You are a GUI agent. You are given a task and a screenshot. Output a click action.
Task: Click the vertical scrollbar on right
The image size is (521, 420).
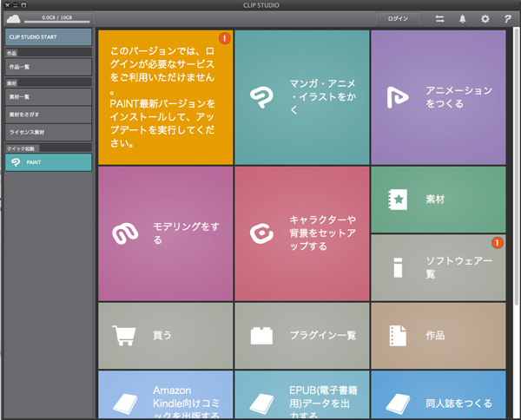click(x=516, y=166)
